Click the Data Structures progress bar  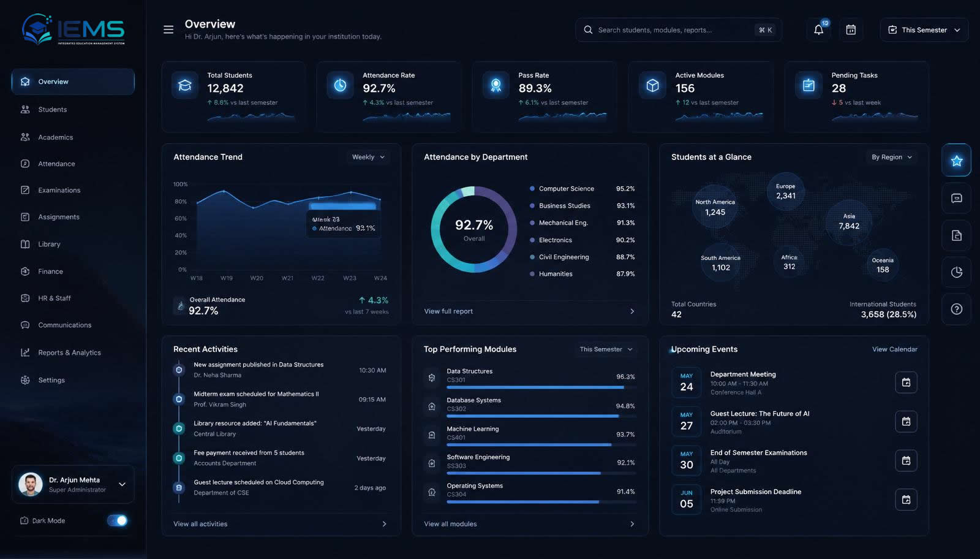[x=541, y=387]
